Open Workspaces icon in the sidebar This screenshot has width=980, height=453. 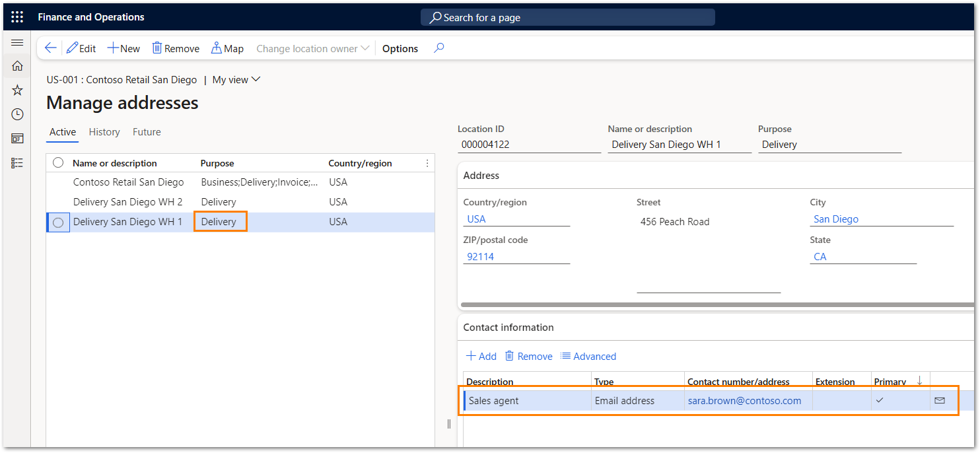coord(17,139)
